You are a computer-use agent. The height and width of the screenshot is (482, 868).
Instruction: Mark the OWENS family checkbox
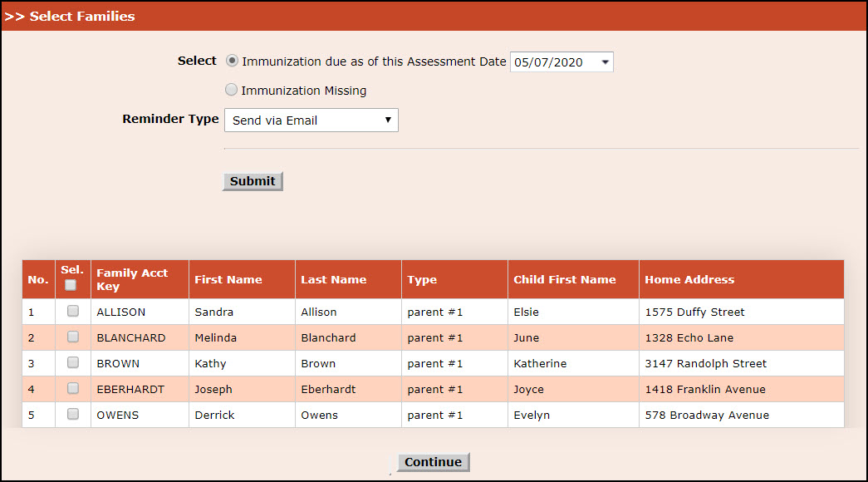pyautogui.click(x=73, y=415)
